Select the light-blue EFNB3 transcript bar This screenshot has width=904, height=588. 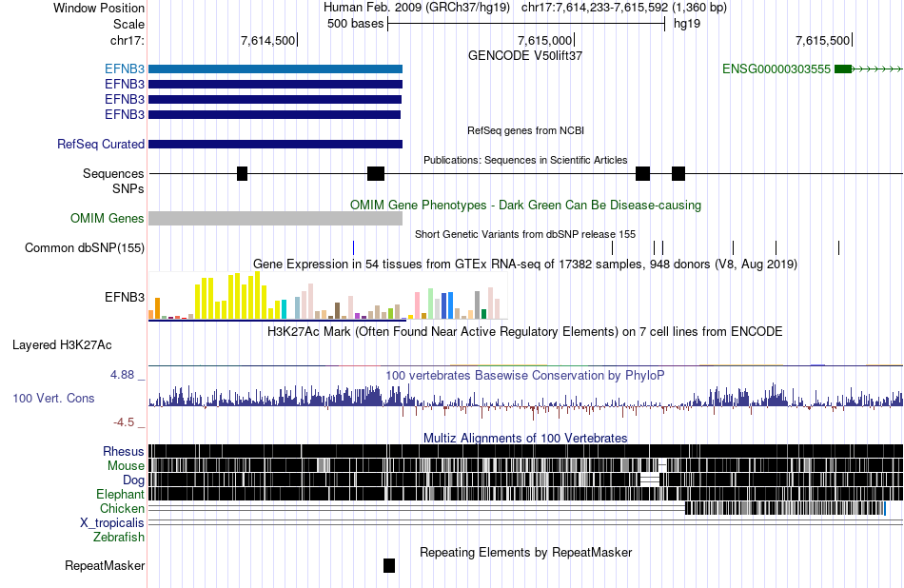point(276,69)
